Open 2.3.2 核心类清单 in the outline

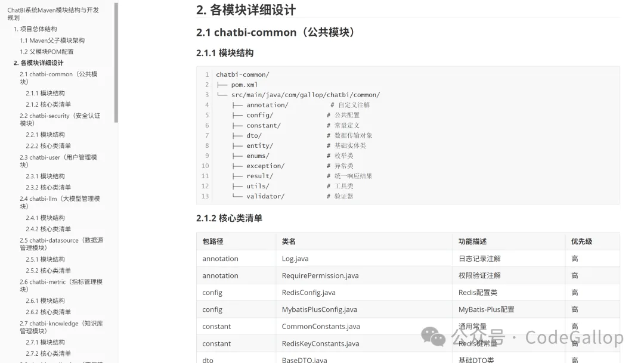tap(48, 187)
